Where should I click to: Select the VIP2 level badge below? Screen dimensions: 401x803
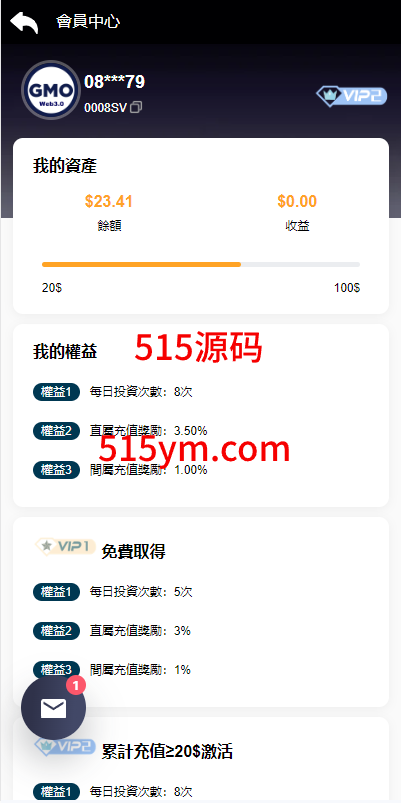65,746
